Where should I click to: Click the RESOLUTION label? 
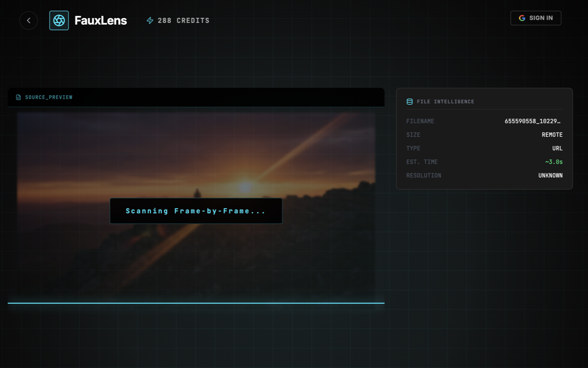[424, 176]
